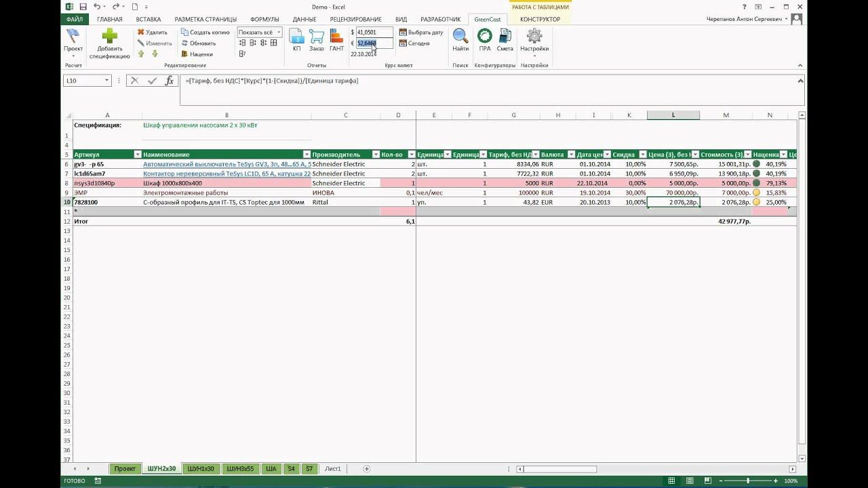The height and width of the screenshot is (488, 868).
Task: Switch to the ФОРМУЛЫ ribbon tab
Action: 264,20
